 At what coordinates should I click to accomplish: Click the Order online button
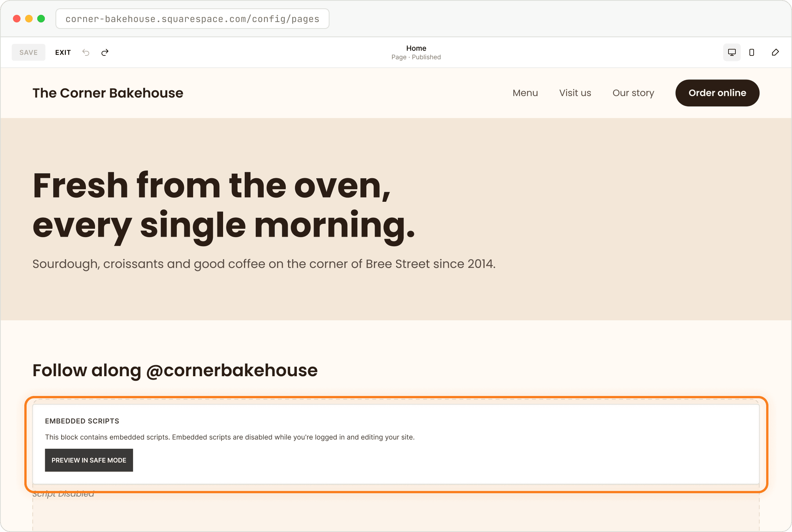[x=717, y=93]
